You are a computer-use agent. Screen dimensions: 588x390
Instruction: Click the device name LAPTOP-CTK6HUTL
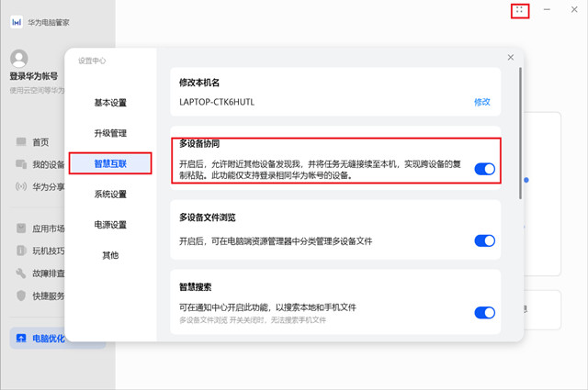(x=217, y=102)
